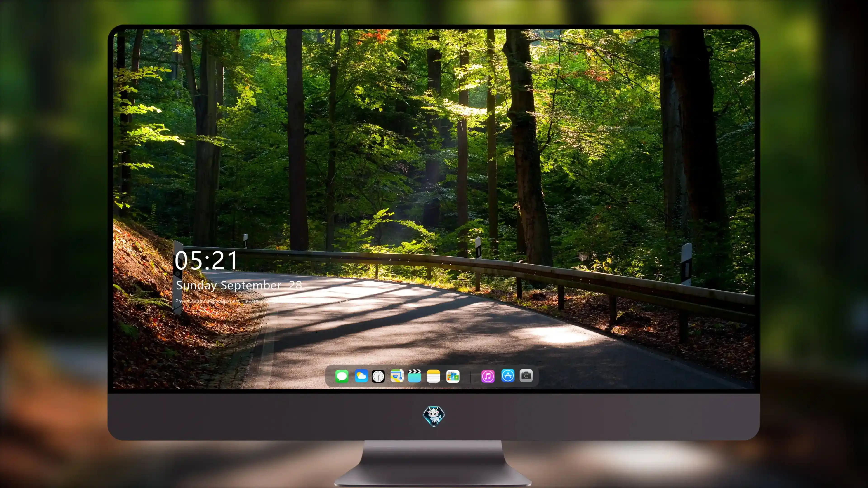
Task: Click the 05:21 clock widget
Action: tap(206, 260)
